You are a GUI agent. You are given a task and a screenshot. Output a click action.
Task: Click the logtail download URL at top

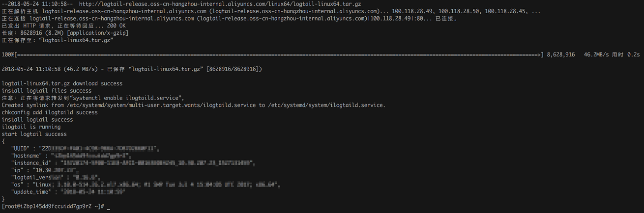tap(220, 4)
